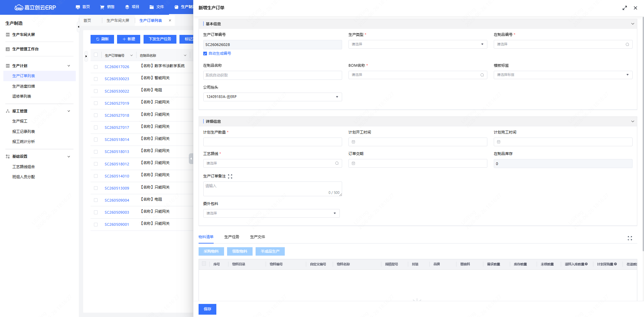The height and width of the screenshot is (317, 644).
Task: Open 报工统计分析 in sidebar
Action: pyautogui.click(x=23, y=142)
